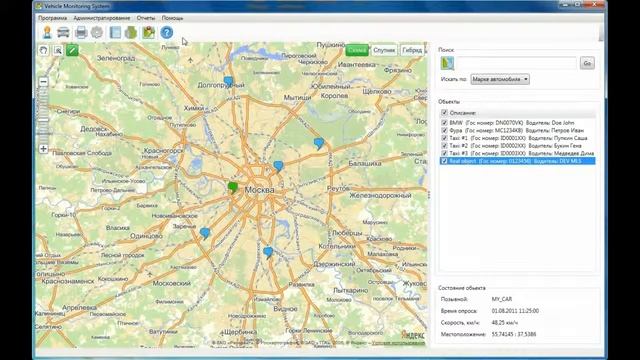Screen dimensions: 640x360
Task: Select the highlighted Real object row
Action: pyautogui.click(x=517, y=161)
